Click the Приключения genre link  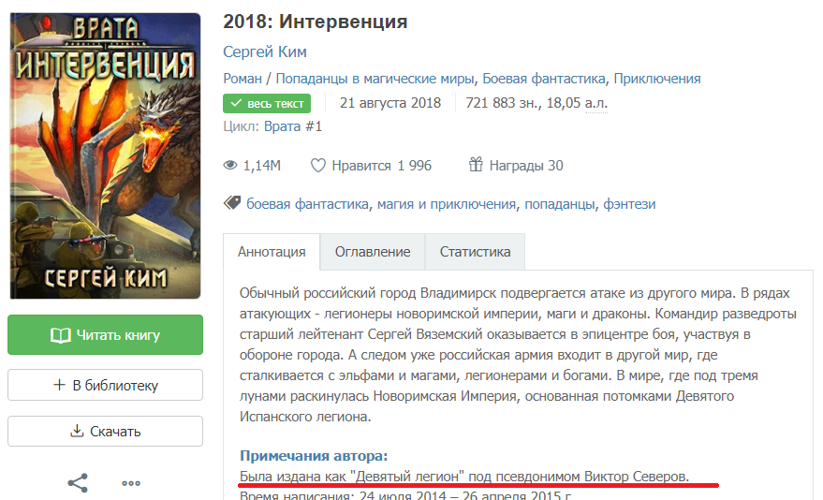coord(657,79)
